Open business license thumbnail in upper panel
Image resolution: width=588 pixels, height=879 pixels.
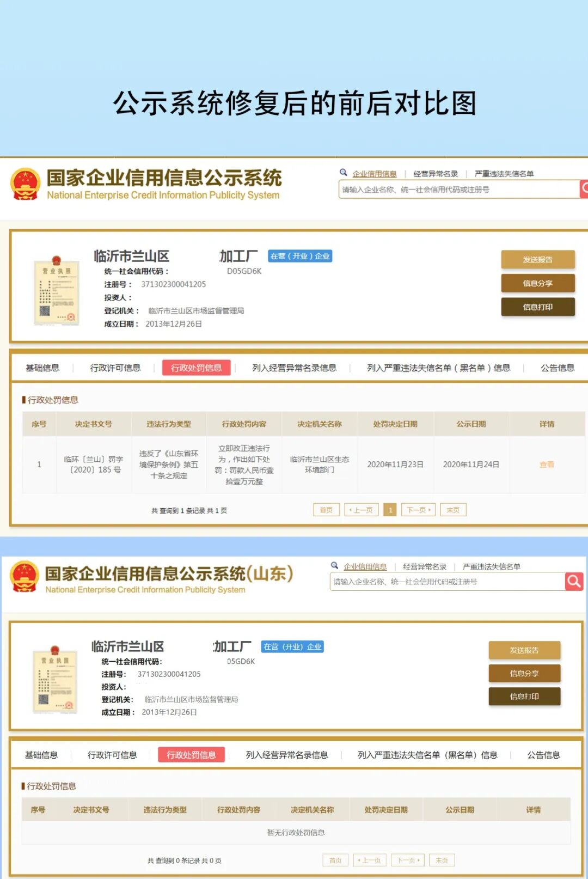click(56, 291)
